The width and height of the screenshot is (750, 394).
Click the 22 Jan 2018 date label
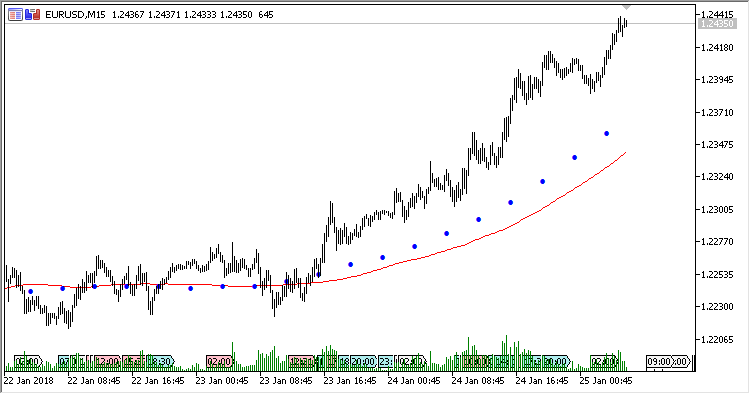[29, 381]
